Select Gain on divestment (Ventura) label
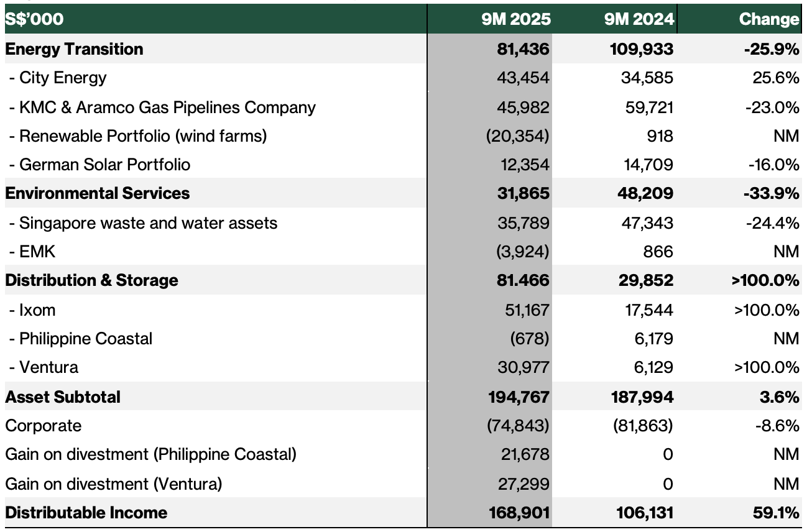This screenshot has height=532, width=812. point(113,484)
